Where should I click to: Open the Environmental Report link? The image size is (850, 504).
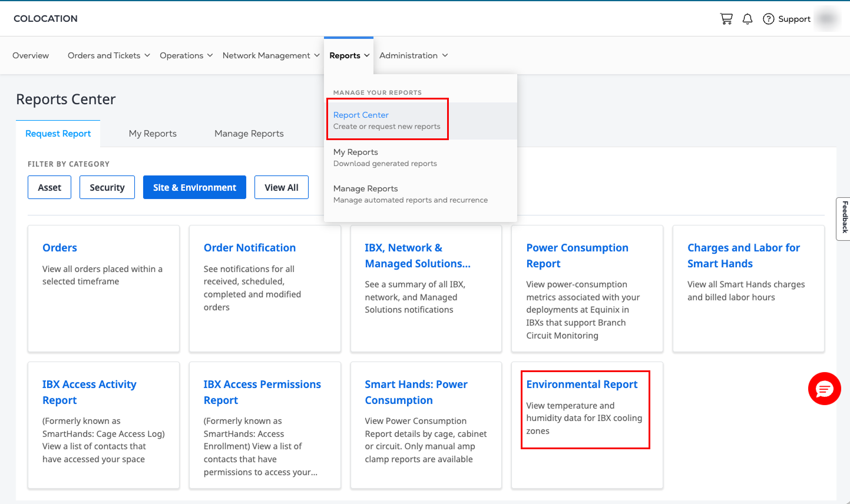point(581,384)
